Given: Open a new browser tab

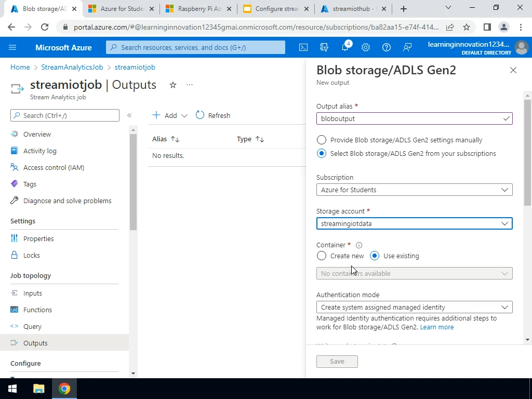Looking at the screenshot, I should pyautogui.click(x=403, y=9).
